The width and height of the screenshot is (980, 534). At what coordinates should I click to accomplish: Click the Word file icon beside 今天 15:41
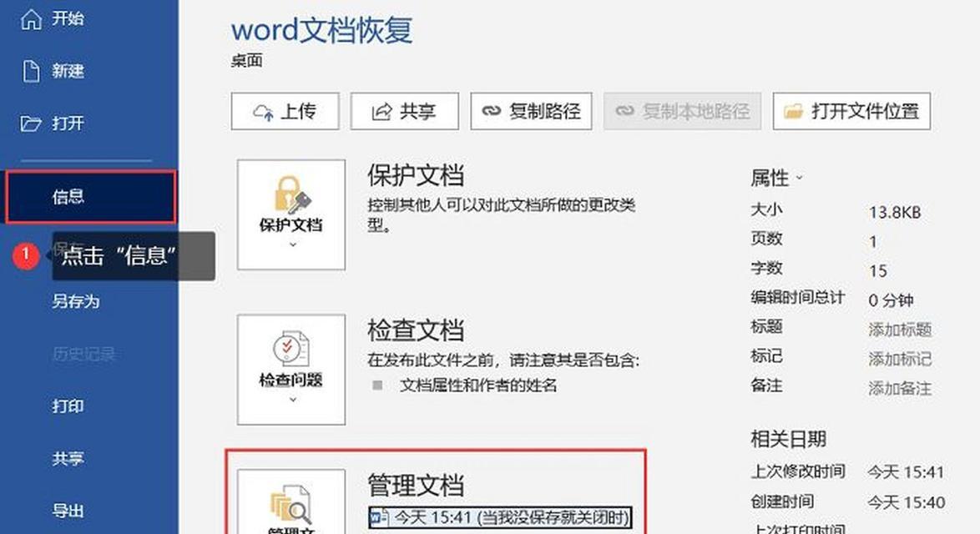pos(379,517)
